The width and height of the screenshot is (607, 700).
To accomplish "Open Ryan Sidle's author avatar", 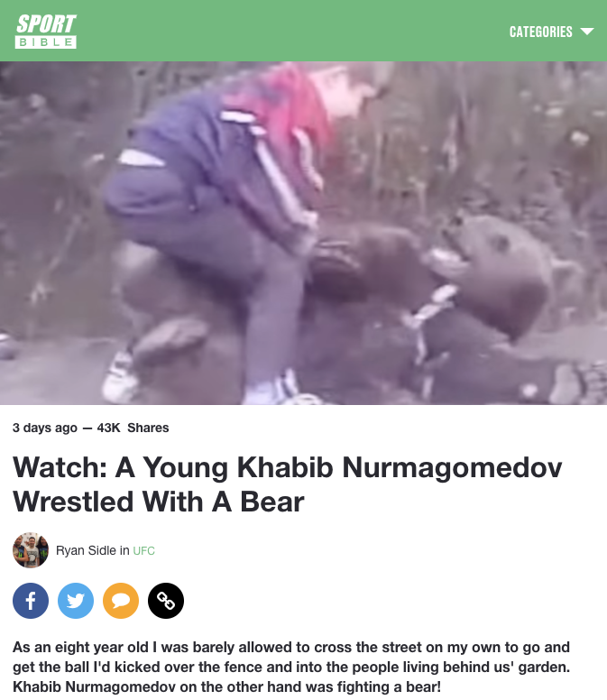I will tap(31, 550).
